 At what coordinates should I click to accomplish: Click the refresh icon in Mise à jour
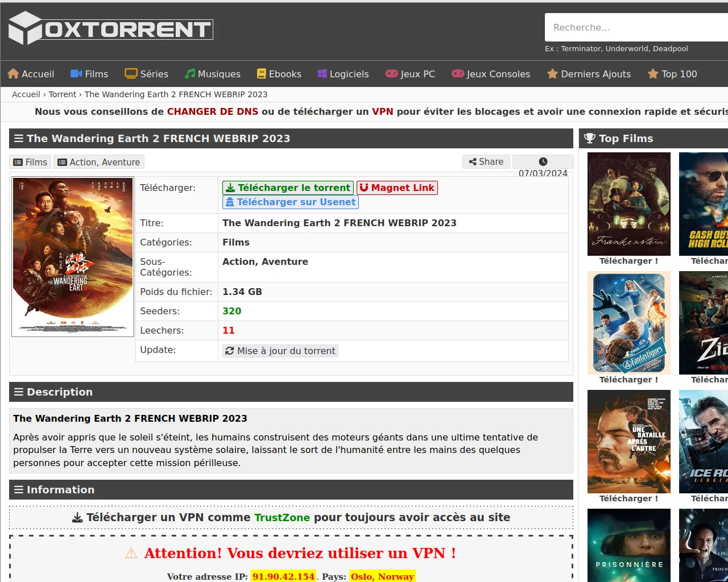[x=230, y=351]
